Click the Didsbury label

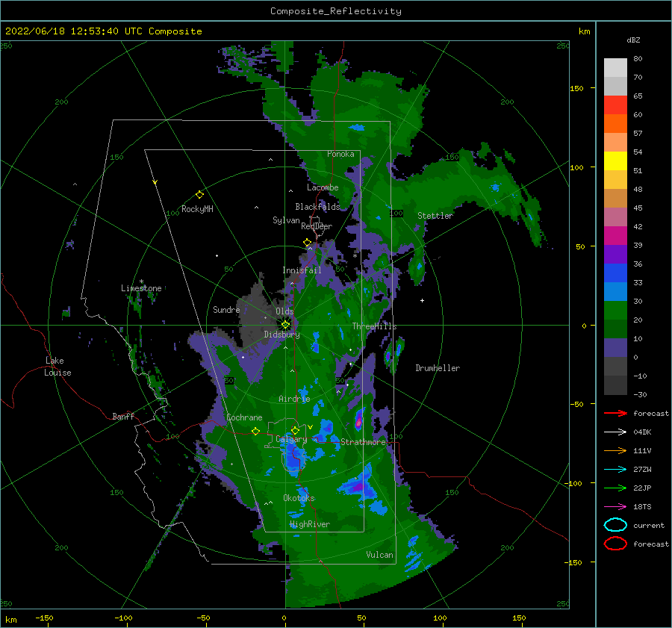[x=281, y=335]
